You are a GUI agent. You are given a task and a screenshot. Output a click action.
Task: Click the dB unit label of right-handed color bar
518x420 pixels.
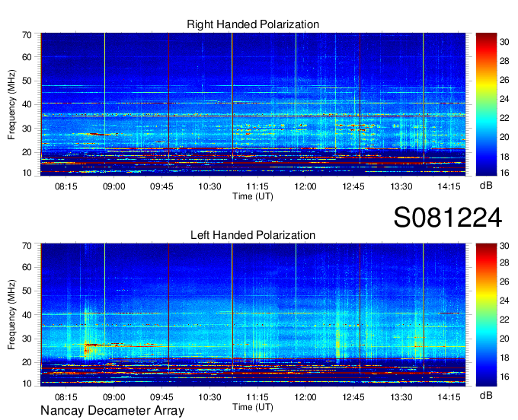[x=486, y=186]
